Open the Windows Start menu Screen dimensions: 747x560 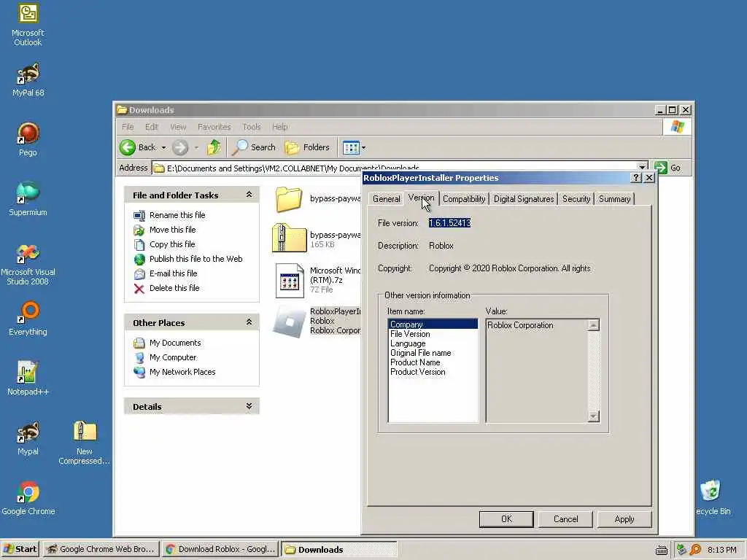[x=20, y=549]
